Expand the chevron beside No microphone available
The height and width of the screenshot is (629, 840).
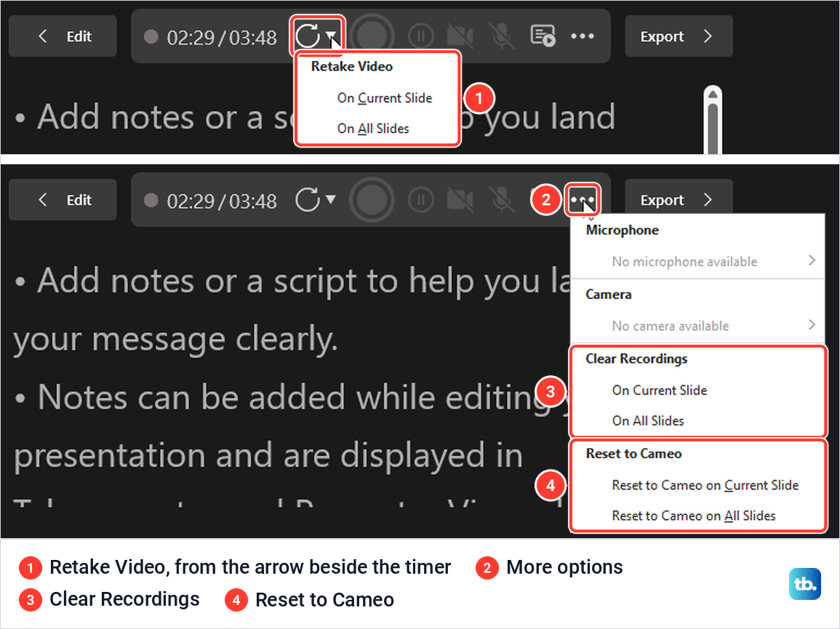point(812,260)
